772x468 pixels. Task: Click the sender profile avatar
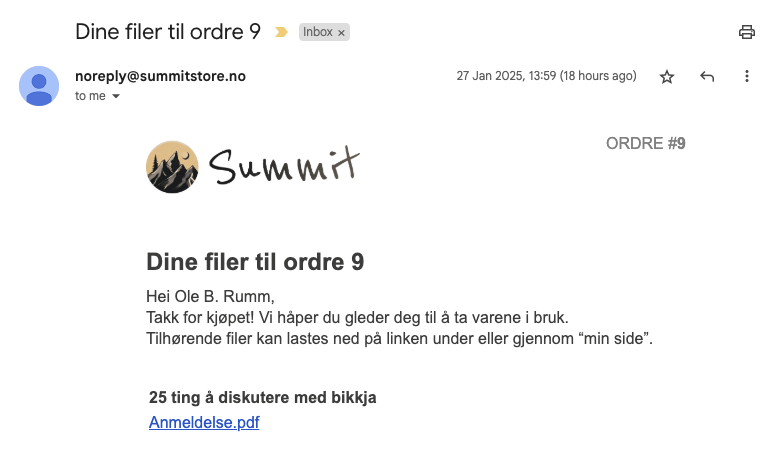point(39,86)
